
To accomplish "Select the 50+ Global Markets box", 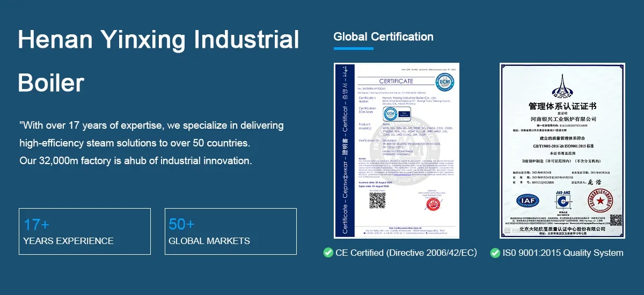I will (x=230, y=231).
